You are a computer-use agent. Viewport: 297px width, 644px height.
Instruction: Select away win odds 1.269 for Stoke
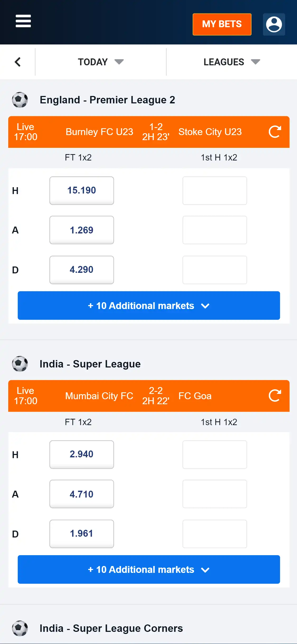(x=82, y=230)
